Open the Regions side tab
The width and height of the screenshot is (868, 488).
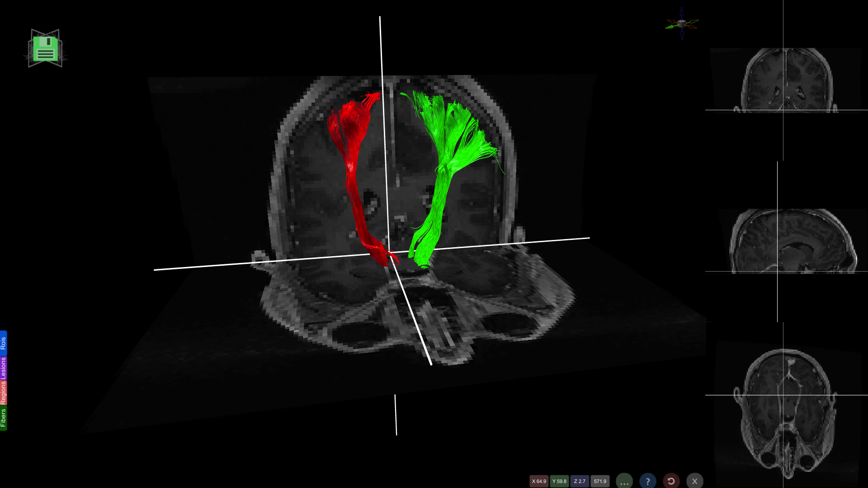click(3, 393)
